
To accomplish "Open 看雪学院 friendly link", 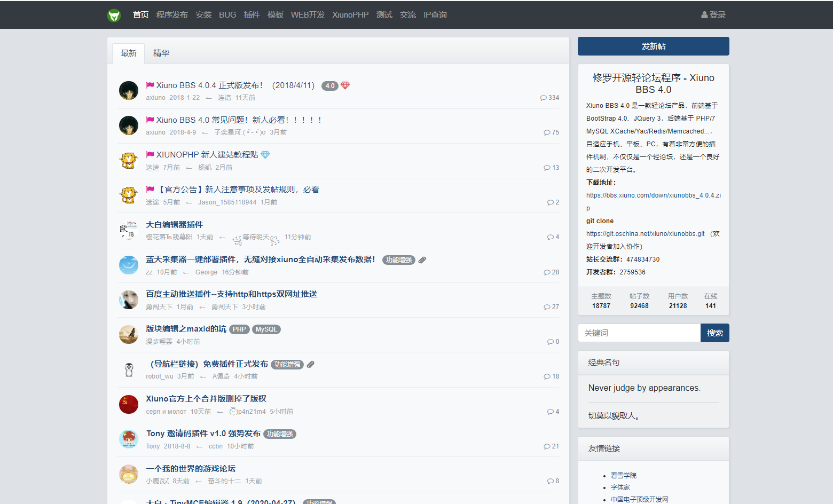I will coord(624,476).
